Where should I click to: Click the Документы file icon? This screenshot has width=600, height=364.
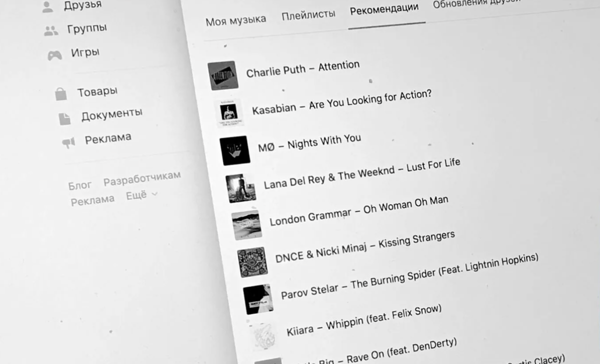coord(64,119)
